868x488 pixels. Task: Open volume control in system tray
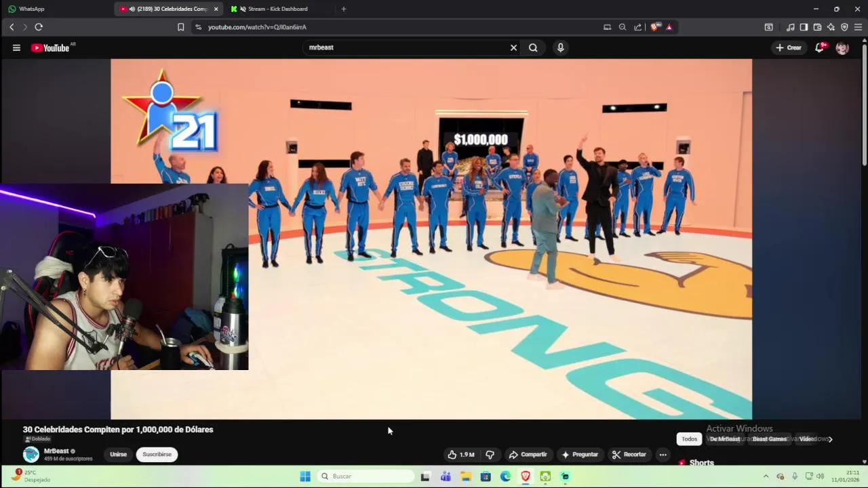coord(821,476)
